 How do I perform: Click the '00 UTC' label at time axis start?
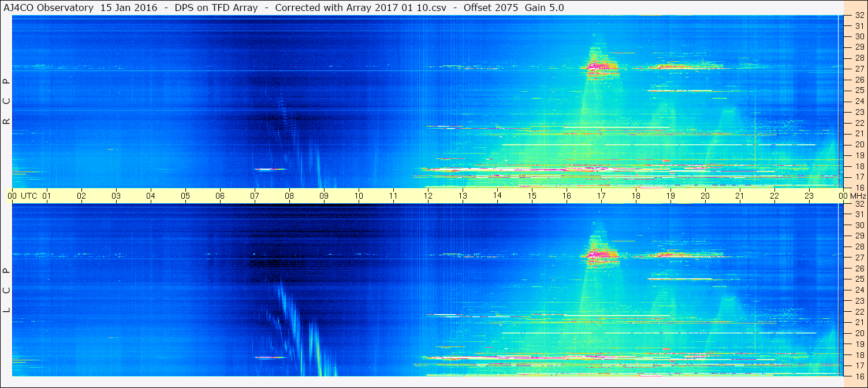coord(22,196)
